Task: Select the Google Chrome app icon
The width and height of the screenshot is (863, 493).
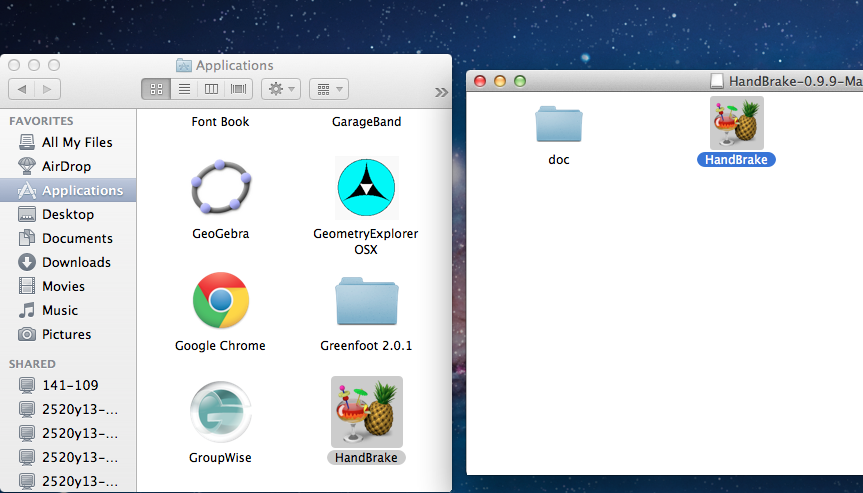Action: click(x=221, y=300)
